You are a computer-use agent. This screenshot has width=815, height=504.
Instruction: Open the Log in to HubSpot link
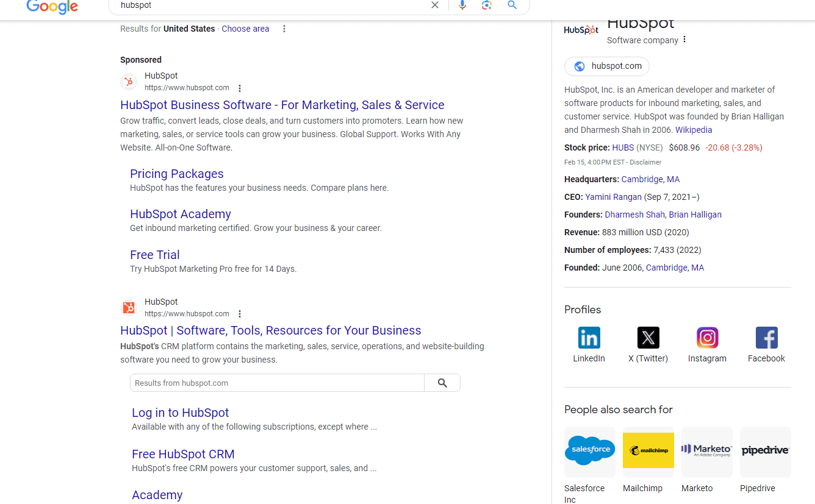tap(181, 413)
